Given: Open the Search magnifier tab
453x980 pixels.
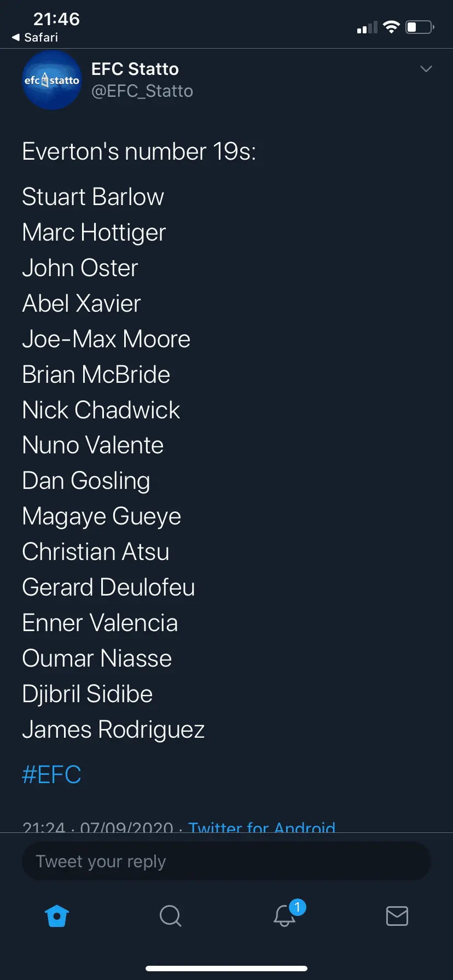Looking at the screenshot, I should [x=170, y=916].
